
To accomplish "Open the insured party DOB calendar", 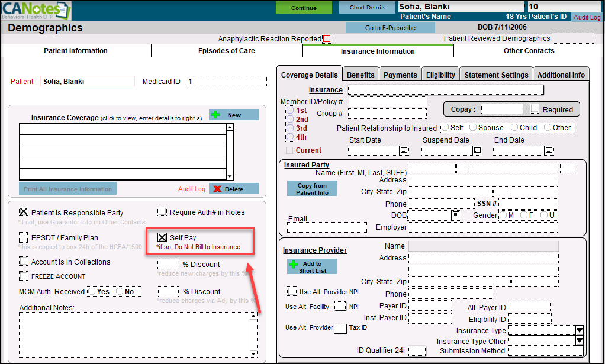I will click(456, 215).
